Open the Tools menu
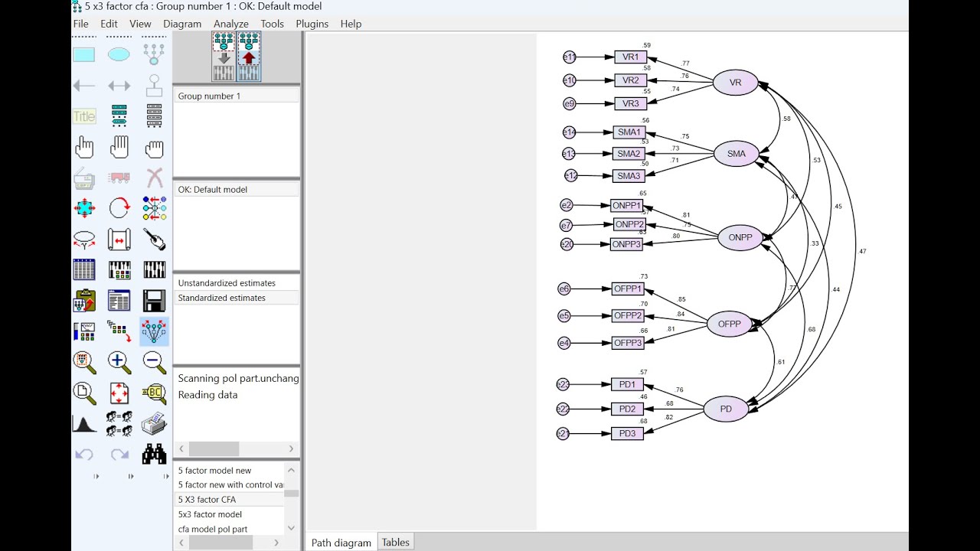Viewport: 980px width, 551px height. click(x=273, y=24)
